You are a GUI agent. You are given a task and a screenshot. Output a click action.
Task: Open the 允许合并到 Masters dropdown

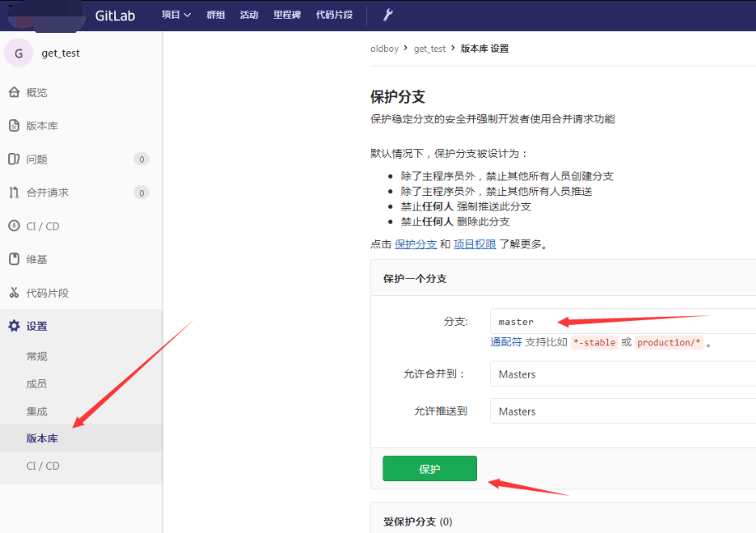point(622,374)
